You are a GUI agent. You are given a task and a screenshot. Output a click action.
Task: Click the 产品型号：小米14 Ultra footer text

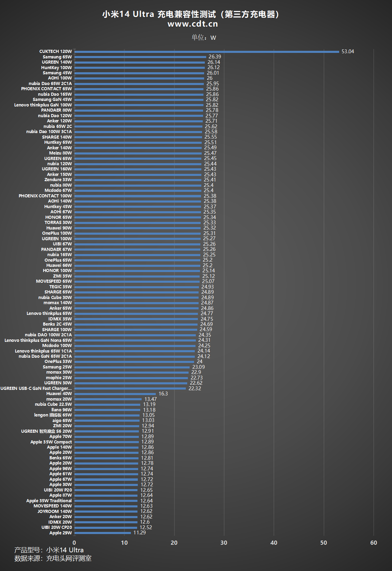[49, 550]
